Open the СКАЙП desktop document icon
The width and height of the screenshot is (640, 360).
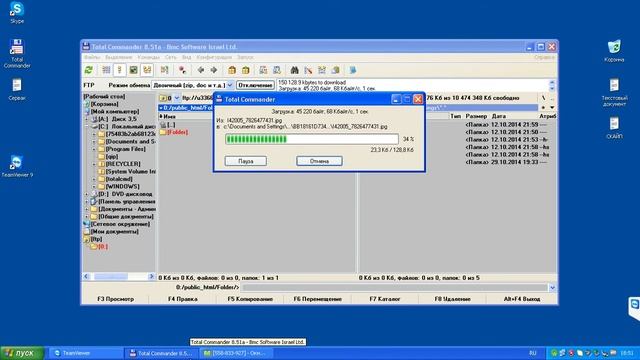pyautogui.click(x=614, y=128)
